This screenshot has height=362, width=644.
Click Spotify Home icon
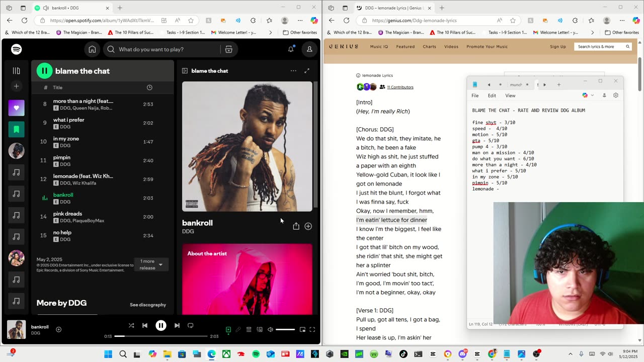(x=92, y=49)
